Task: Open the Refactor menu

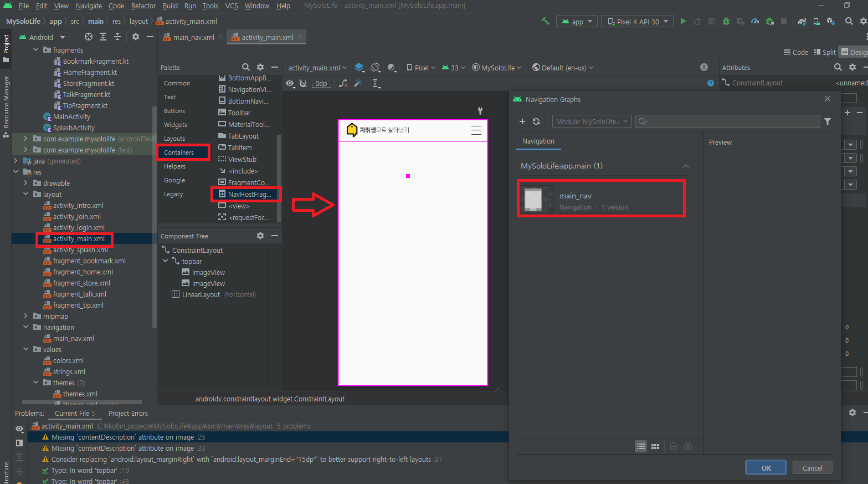Action: 143,6
